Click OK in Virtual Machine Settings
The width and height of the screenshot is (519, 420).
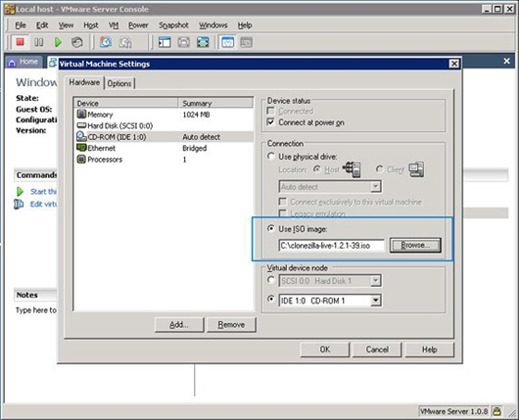[x=325, y=350]
